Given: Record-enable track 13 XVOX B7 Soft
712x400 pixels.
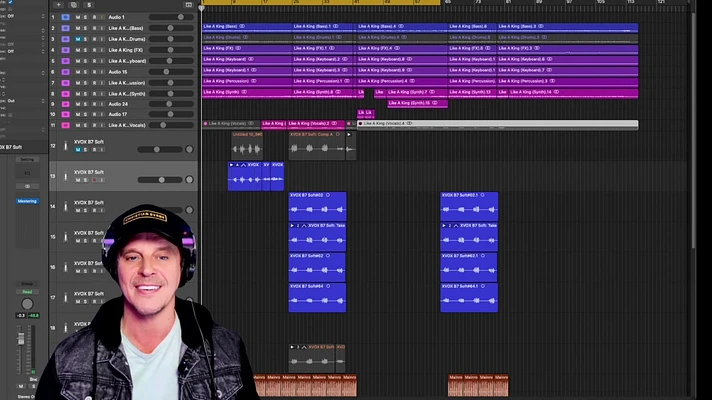Looking at the screenshot, I should click(x=92, y=181).
